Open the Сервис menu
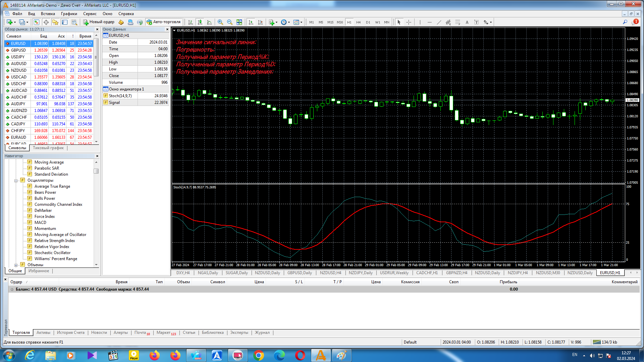Image resolution: width=644 pixels, height=362 pixels. (90, 14)
